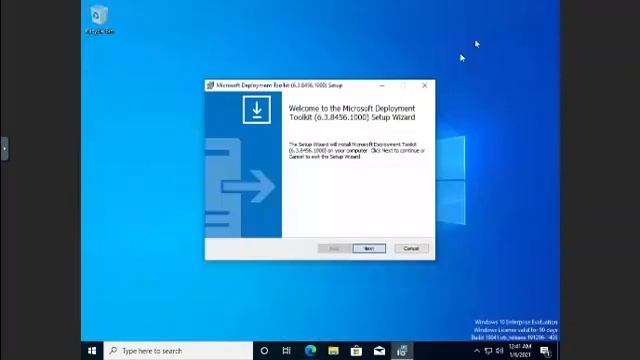This screenshot has height=360, width=640.
Task: Open Cortana from the taskbar circle icon
Action: pos(264,351)
